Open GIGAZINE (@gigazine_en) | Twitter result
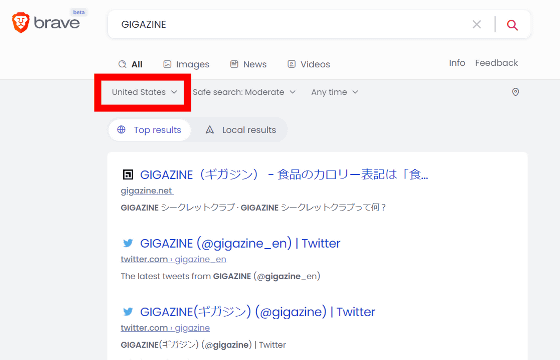Viewport: 560px width, 360px height. click(240, 243)
